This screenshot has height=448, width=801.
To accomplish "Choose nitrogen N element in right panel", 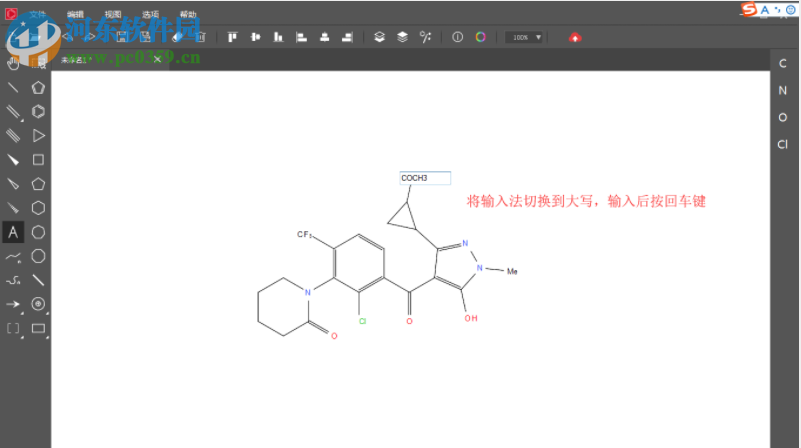I will tap(783, 90).
